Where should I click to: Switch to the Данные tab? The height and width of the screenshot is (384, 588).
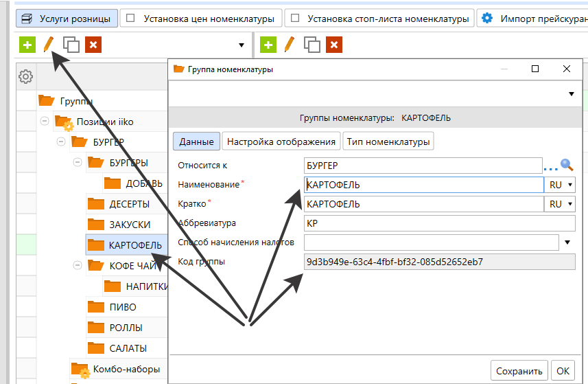[196, 142]
